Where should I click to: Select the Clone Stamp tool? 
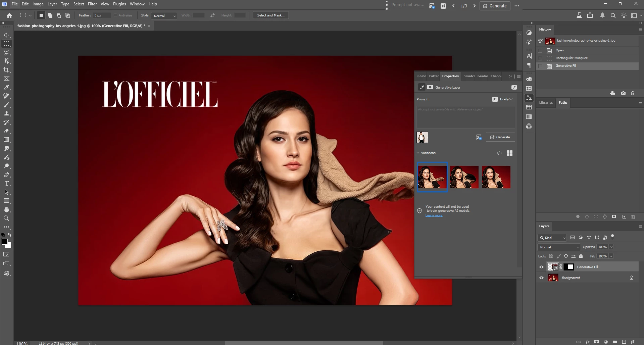click(x=6, y=113)
